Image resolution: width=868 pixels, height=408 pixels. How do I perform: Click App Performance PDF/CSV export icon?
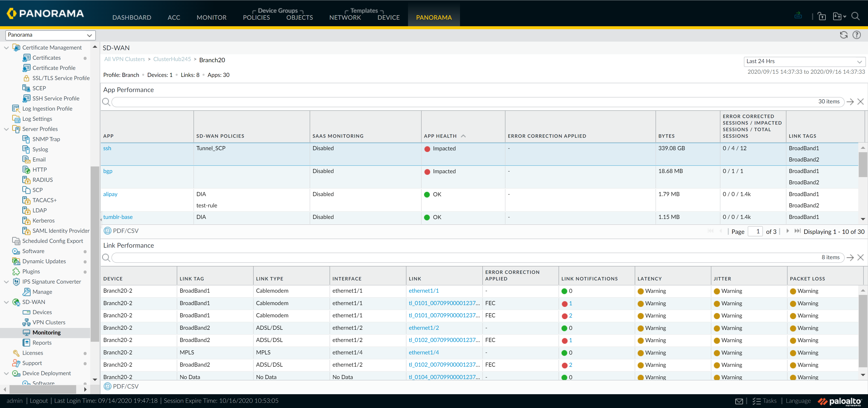pyautogui.click(x=108, y=231)
